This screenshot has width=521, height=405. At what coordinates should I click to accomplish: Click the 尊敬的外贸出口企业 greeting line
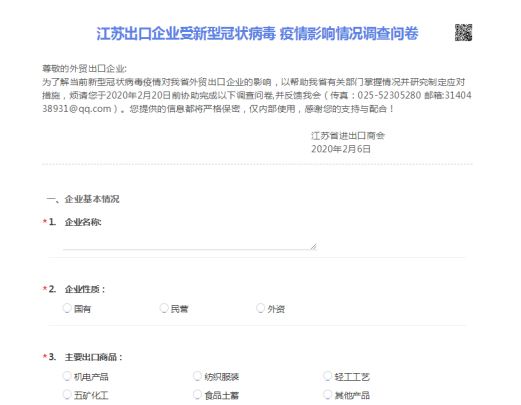coord(84,69)
